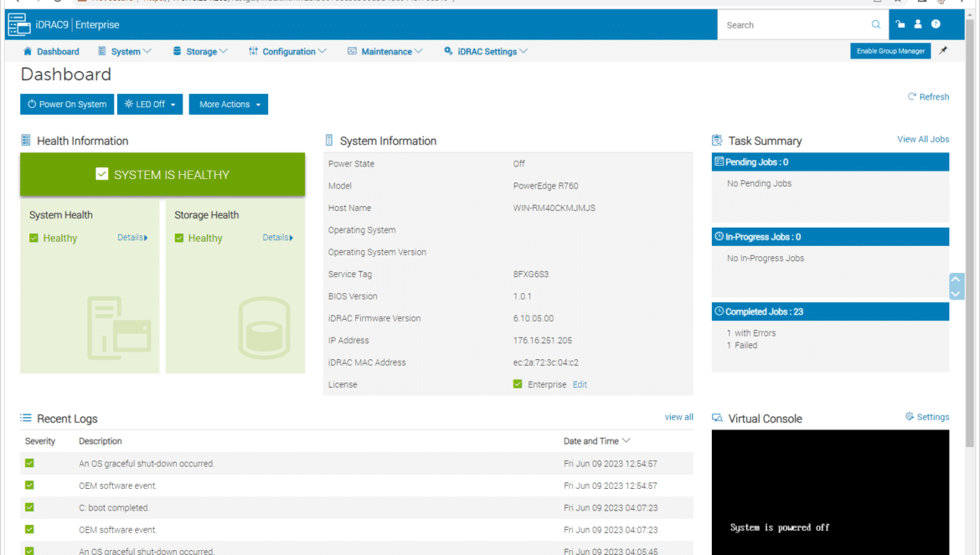Click the Maintenance menu icon

pos(352,51)
